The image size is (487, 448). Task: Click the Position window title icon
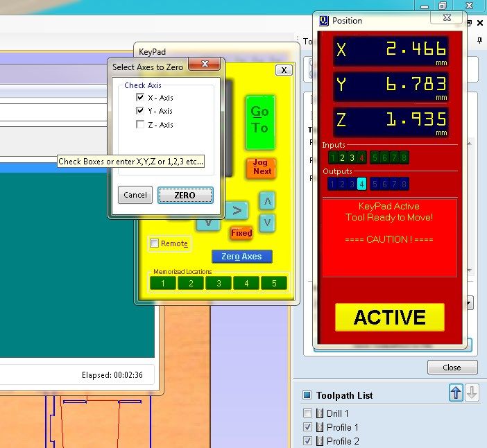point(324,21)
